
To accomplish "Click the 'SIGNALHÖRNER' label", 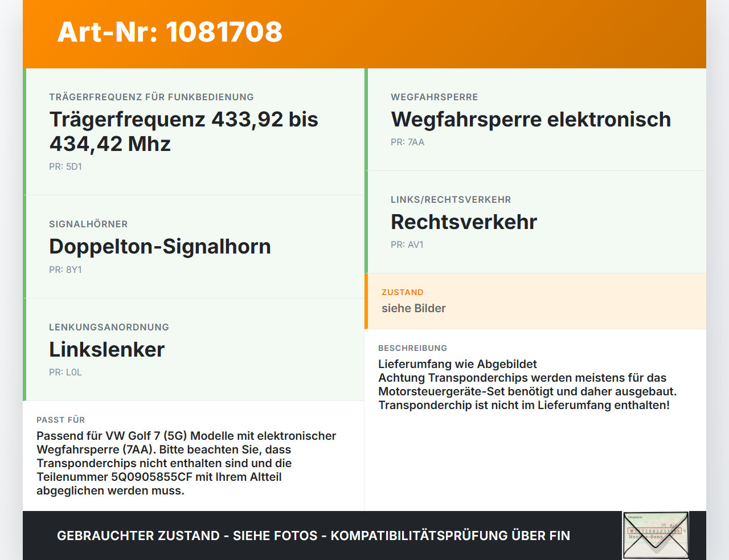I will pos(88,224).
